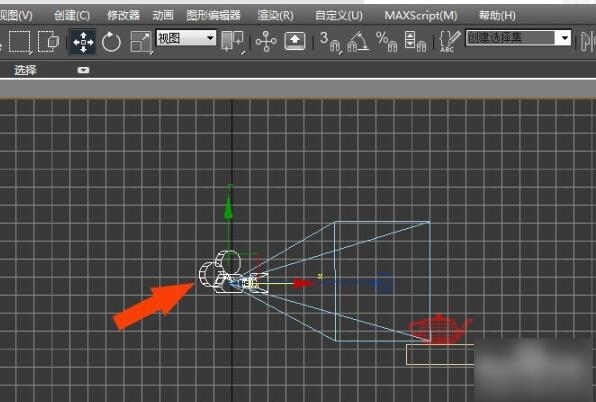
Task: Open the MAXScript(M) menu
Action: 421,16
